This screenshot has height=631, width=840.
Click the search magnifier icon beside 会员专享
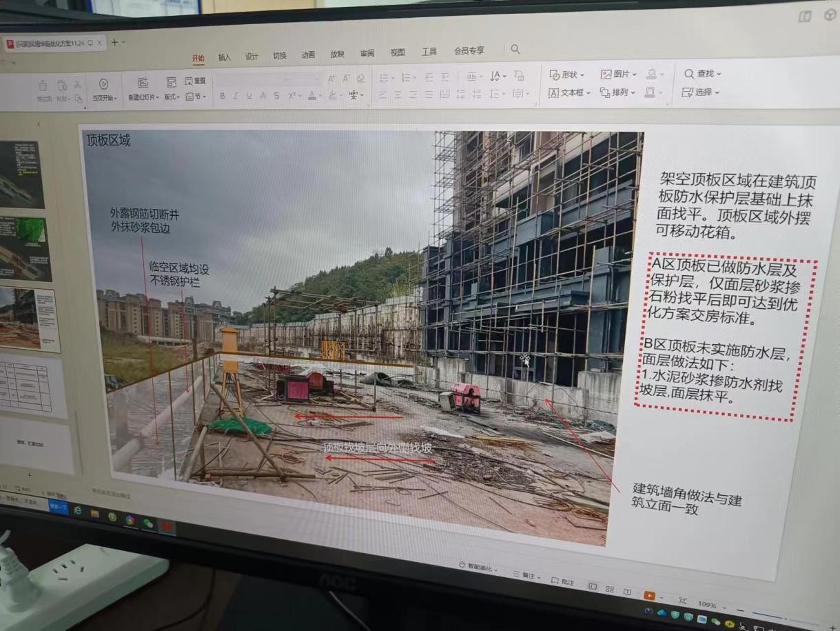pos(515,50)
